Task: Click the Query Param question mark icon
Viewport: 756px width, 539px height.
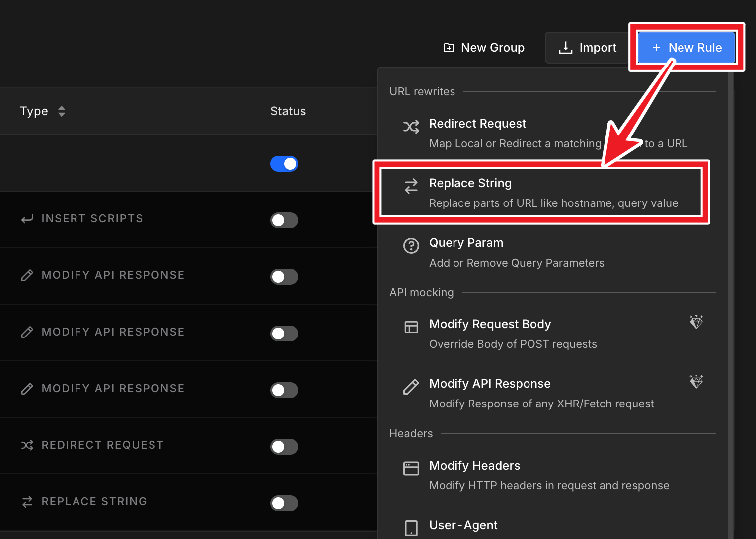Action: [x=411, y=246]
